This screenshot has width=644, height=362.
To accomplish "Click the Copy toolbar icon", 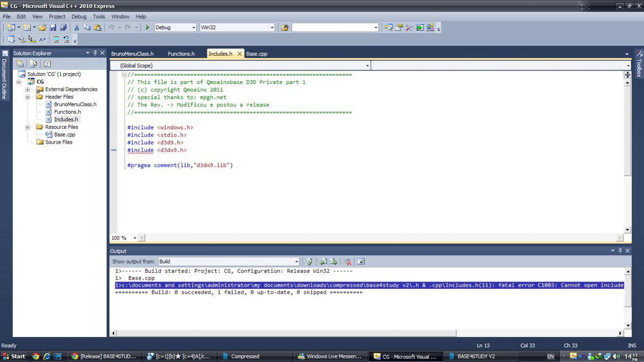I will (x=87, y=27).
